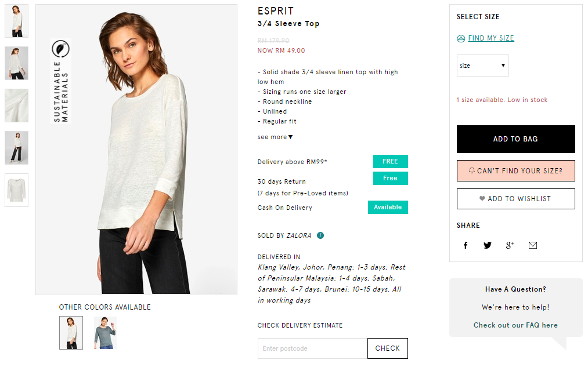Share product on Twitter
The height and width of the screenshot is (367, 588).
pos(488,245)
